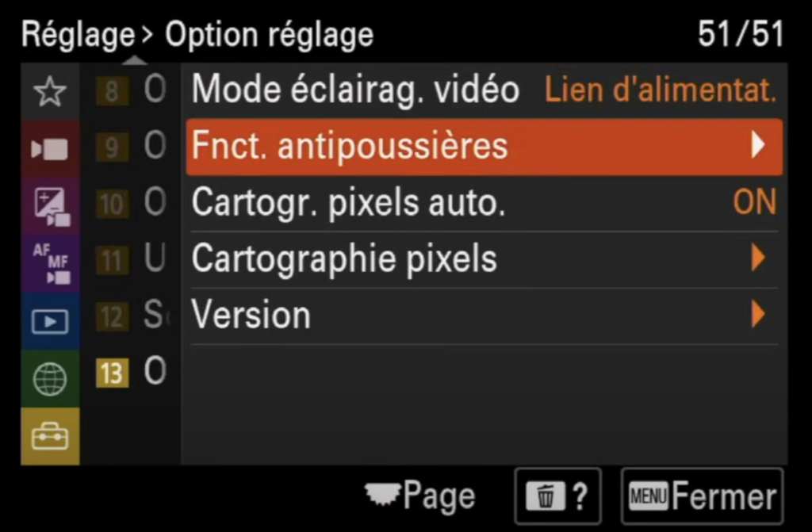
Task: Change Mode éclairag. vidéo Lien d'alimentat. value
Action: 660,90
